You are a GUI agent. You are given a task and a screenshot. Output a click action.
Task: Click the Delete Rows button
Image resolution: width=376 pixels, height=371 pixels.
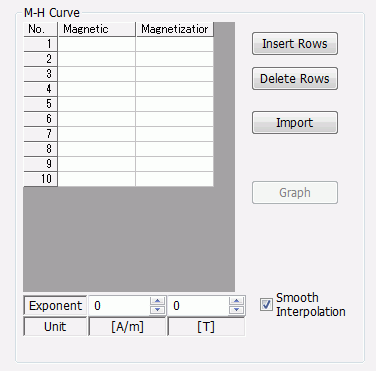[x=295, y=79]
